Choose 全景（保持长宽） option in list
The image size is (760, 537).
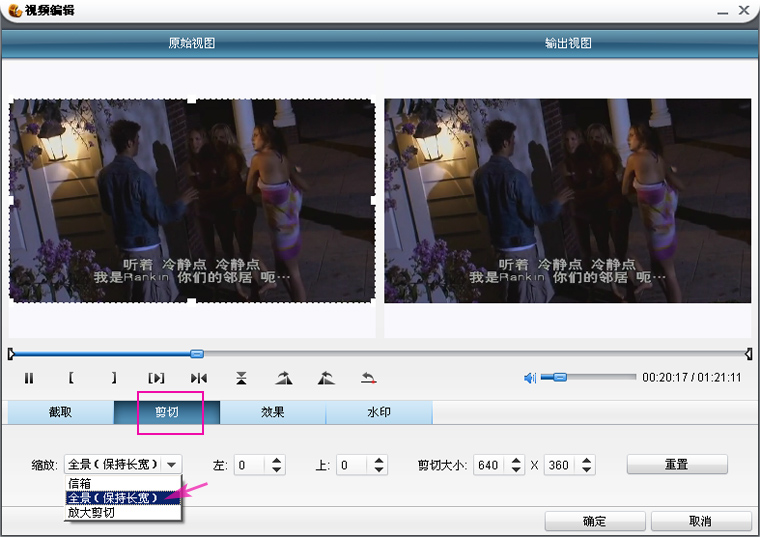coord(123,498)
